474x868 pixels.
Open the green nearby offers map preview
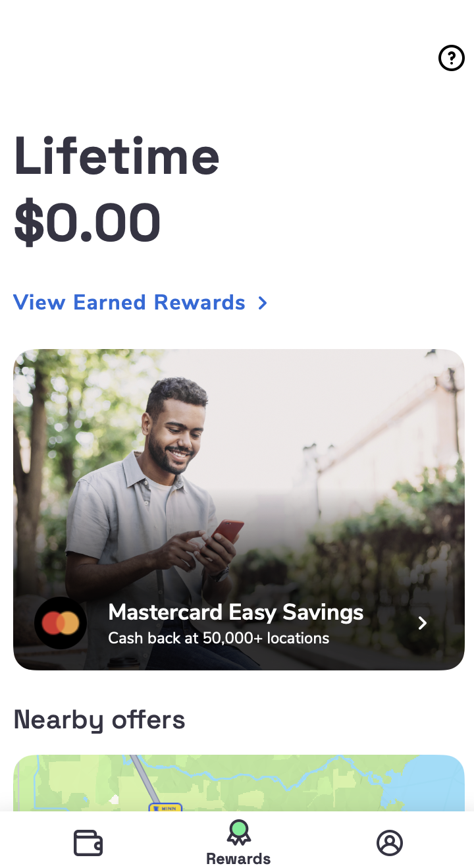[x=239, y=783]
